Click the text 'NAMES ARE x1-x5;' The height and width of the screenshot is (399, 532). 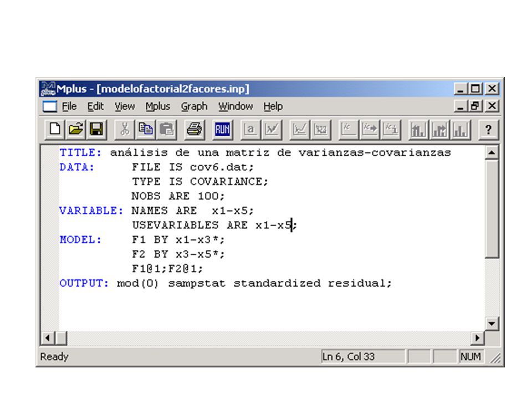click(193, 211)
